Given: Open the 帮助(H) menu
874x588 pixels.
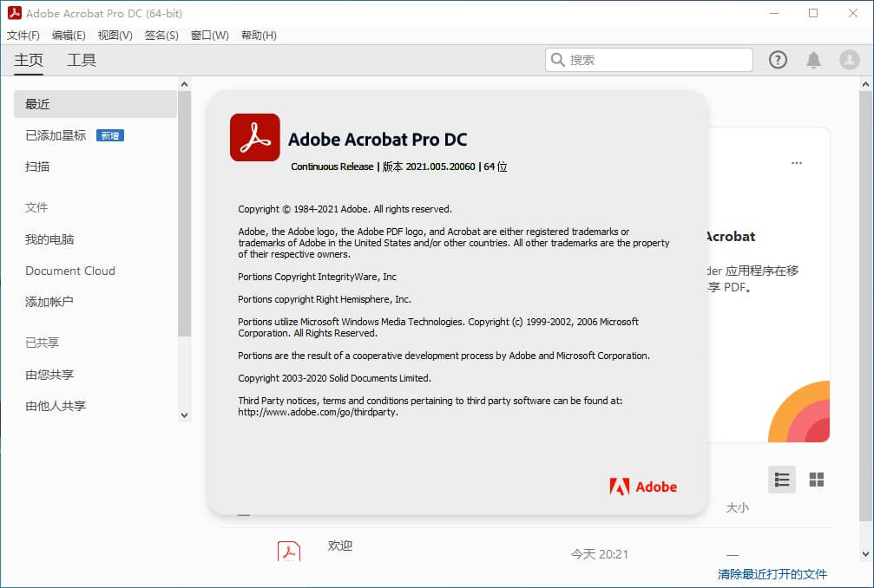Looking at the screenshot, I should [x=259, y=36].
